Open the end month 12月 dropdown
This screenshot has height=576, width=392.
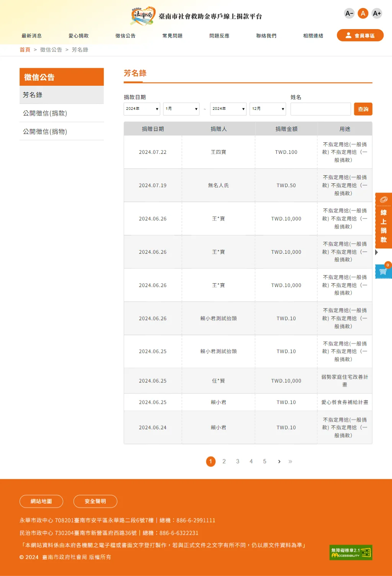pos(268,109)
